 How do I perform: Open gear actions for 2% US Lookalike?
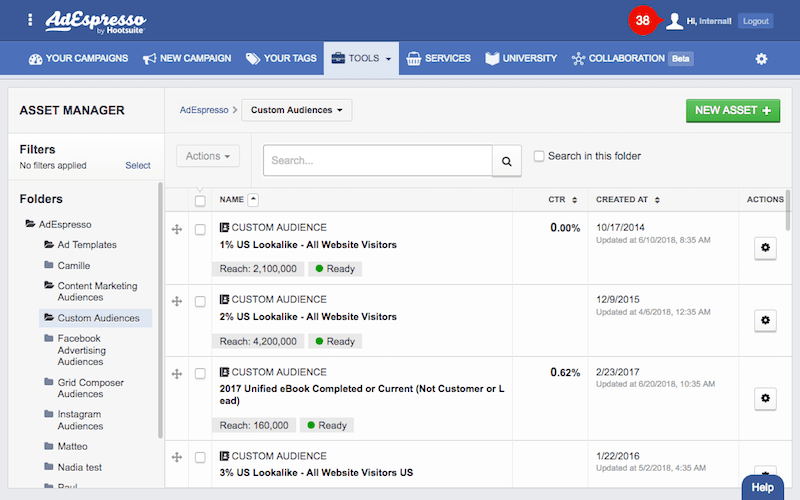(x=765, y=321)
